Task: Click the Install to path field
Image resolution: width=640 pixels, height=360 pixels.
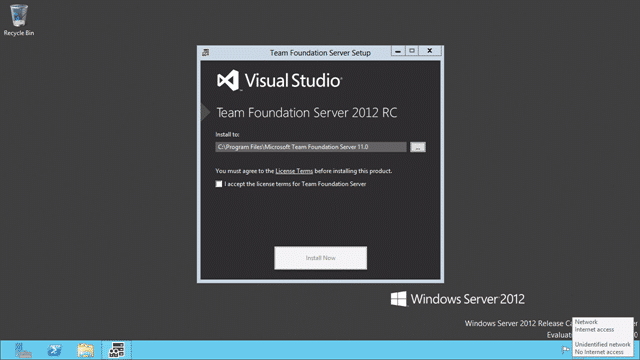Action: click(311, 147)
